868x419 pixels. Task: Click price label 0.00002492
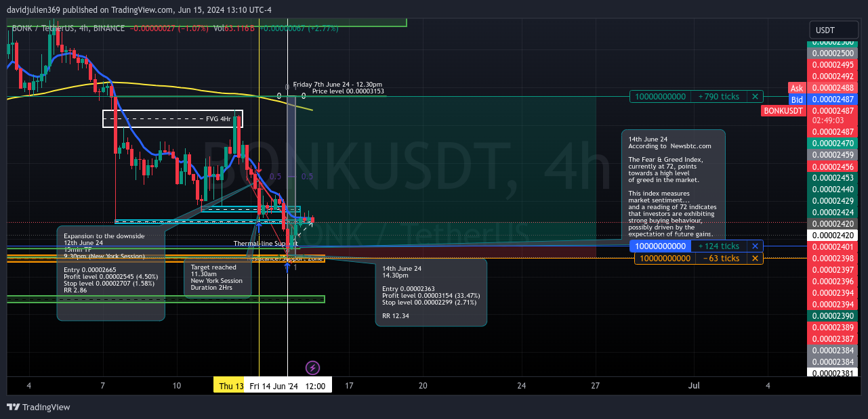click(833, 76)
